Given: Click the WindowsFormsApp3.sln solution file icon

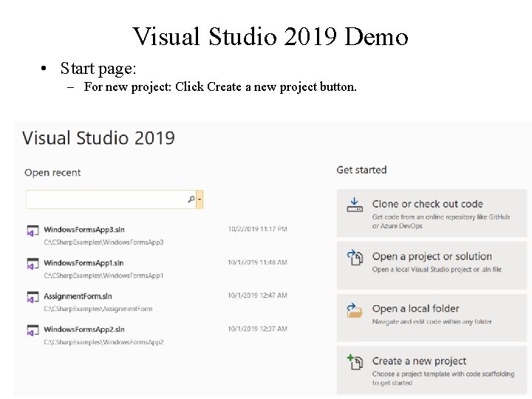Looking at the screenshot, I should [x=33, y=231].
